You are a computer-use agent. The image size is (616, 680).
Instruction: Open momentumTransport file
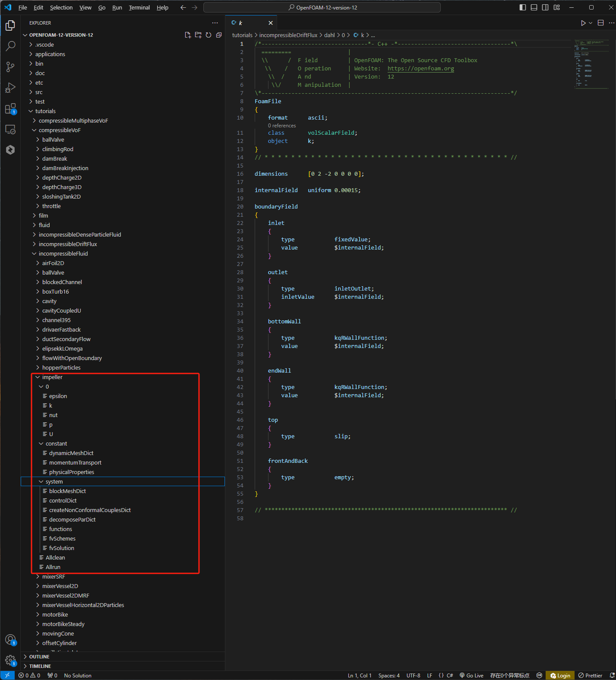(75, 463)
